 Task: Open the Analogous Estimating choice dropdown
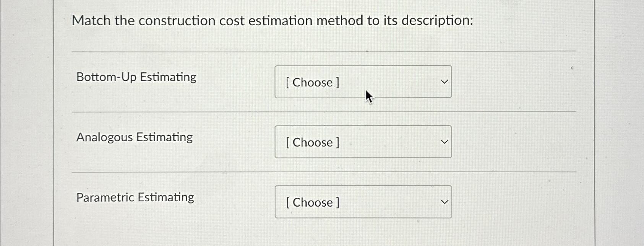(x=363, y=142)
